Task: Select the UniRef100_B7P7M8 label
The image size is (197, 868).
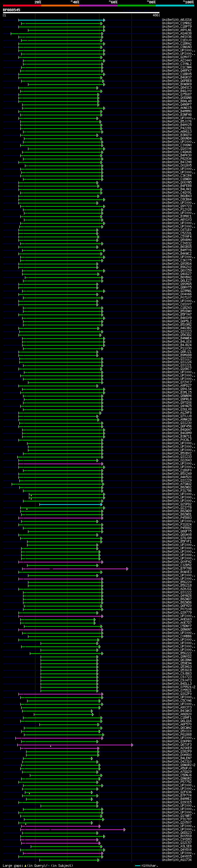Action: [x=176, y=569]
